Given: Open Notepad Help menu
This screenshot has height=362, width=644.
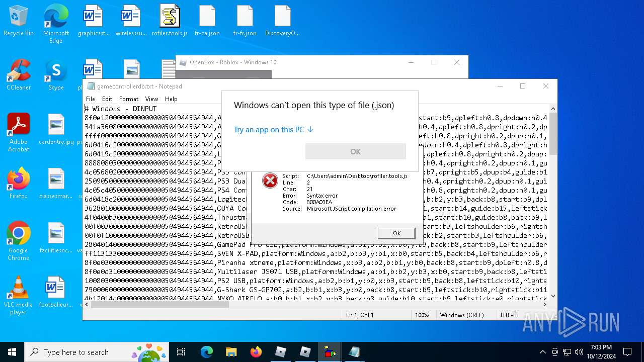Looking at the screenshot, I should pos(171,99).
